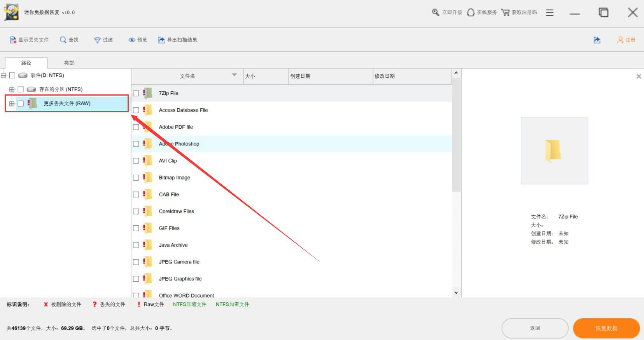Expand the 更多丢失文件 (RAW) tree node
Screen dimensions: 644x340
tap(12, 103)
